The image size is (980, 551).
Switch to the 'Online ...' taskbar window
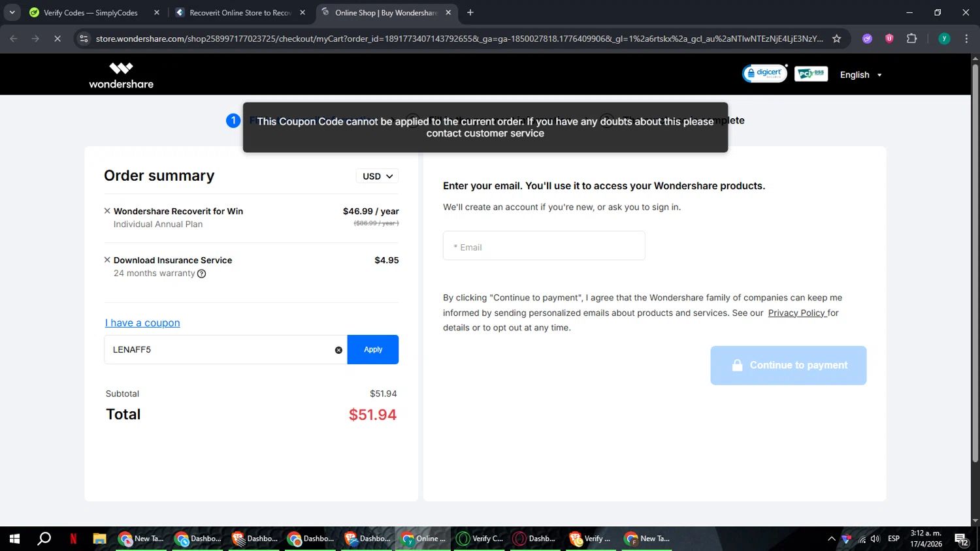point(423,539)
